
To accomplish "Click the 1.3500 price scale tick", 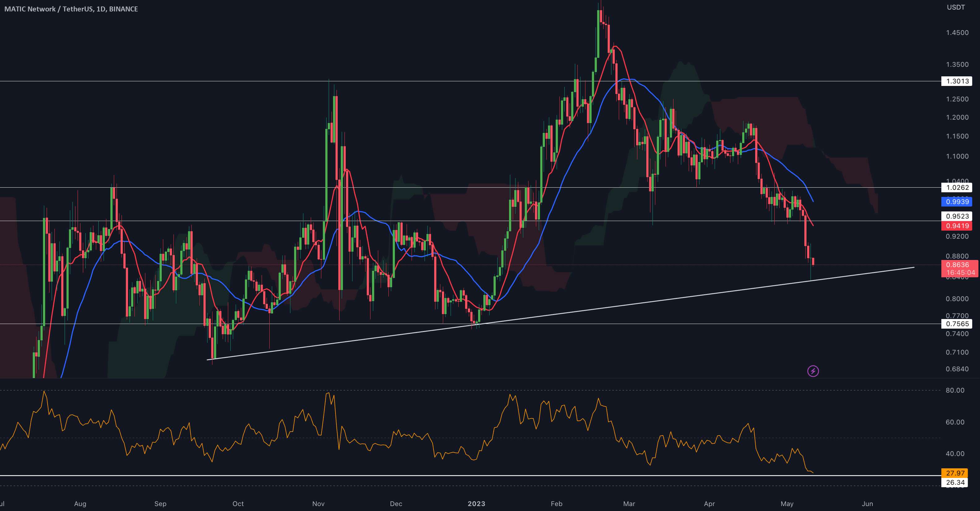I will tap(957, 65).
